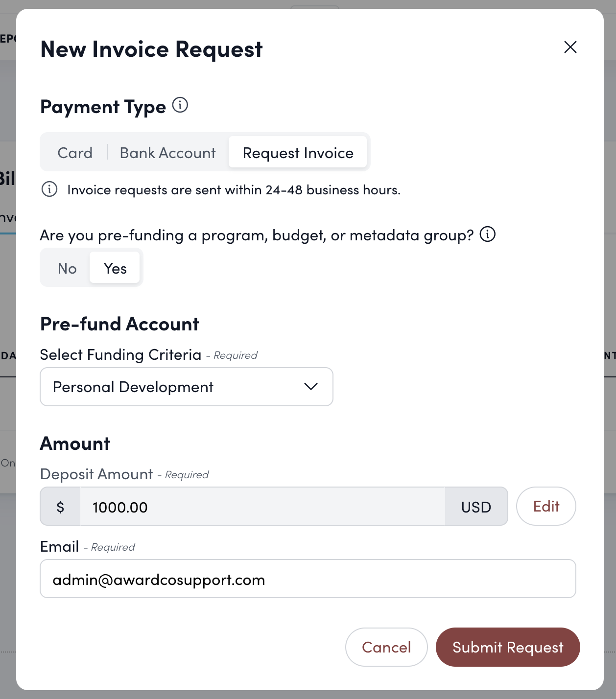Click info icon beside invoice requests notice
616x699 pixels.
point(49,189)
